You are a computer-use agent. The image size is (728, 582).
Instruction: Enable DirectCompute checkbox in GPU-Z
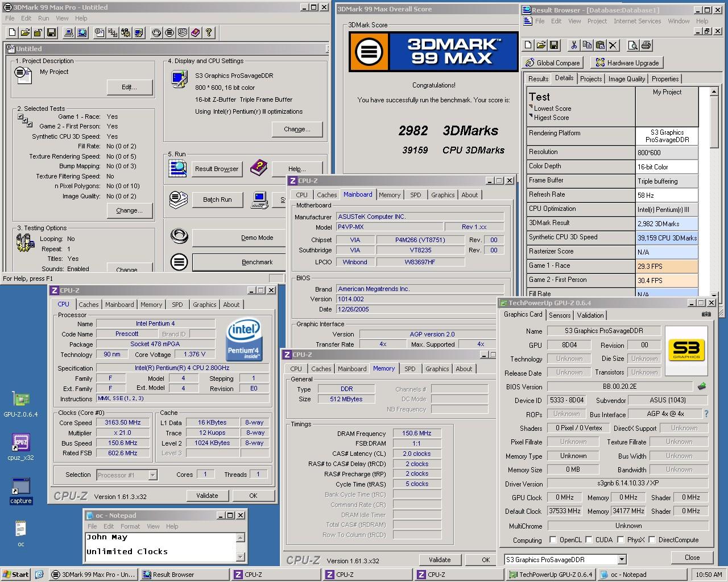click(x=652, y=540)
